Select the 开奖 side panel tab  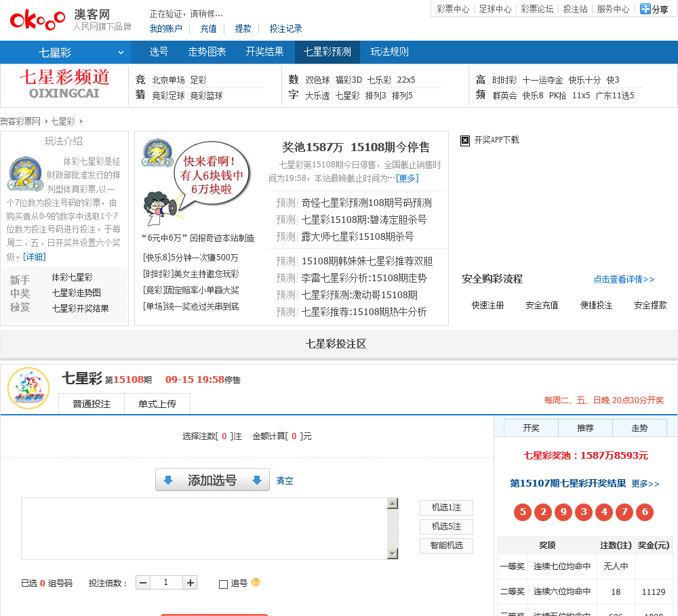click(532, 428)
